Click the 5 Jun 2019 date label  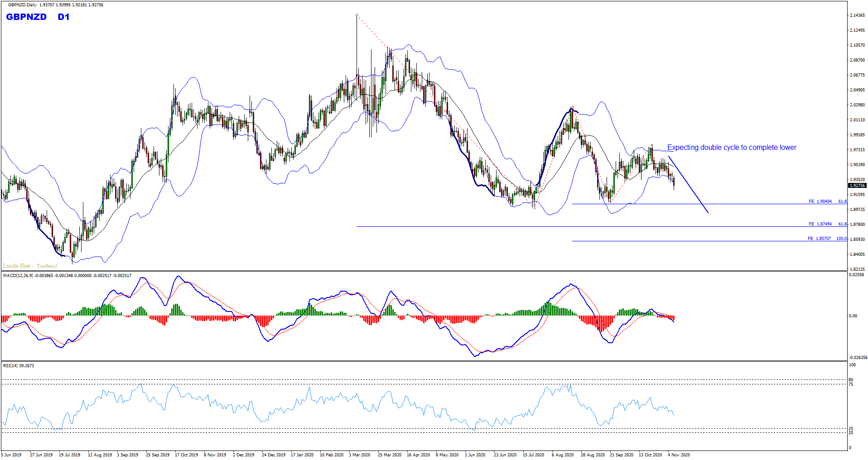pos(11,455)
